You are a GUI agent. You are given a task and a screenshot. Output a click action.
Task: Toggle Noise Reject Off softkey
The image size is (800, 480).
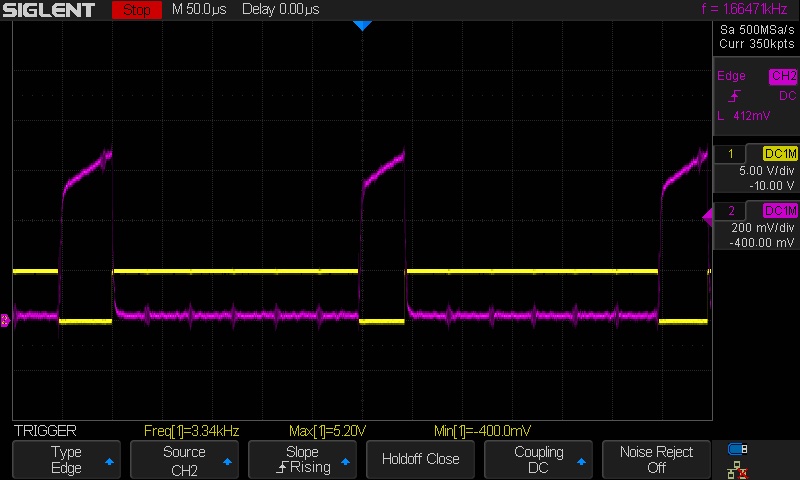(656, 460)
